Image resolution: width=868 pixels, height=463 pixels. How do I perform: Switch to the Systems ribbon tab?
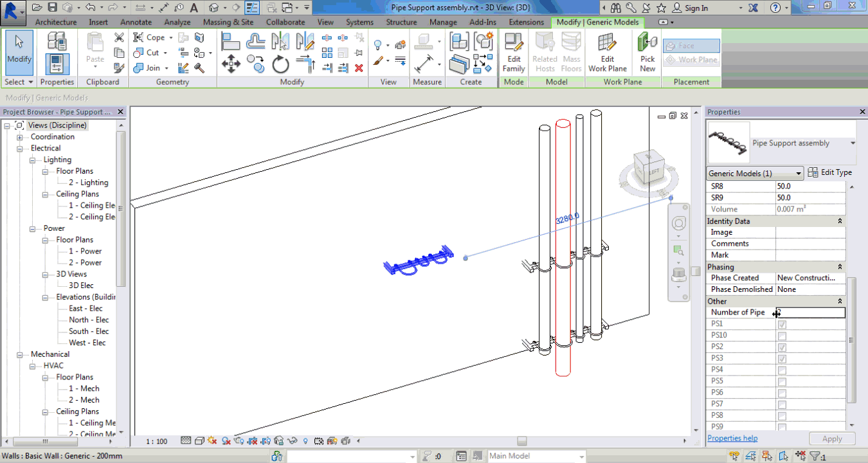click(x=359, y=21)
